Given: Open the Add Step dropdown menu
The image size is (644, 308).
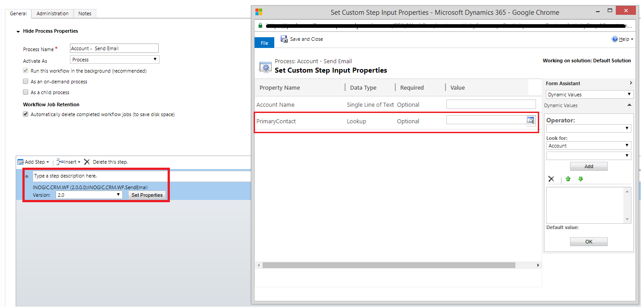Looking at the screenshot, I should (48, 162).
